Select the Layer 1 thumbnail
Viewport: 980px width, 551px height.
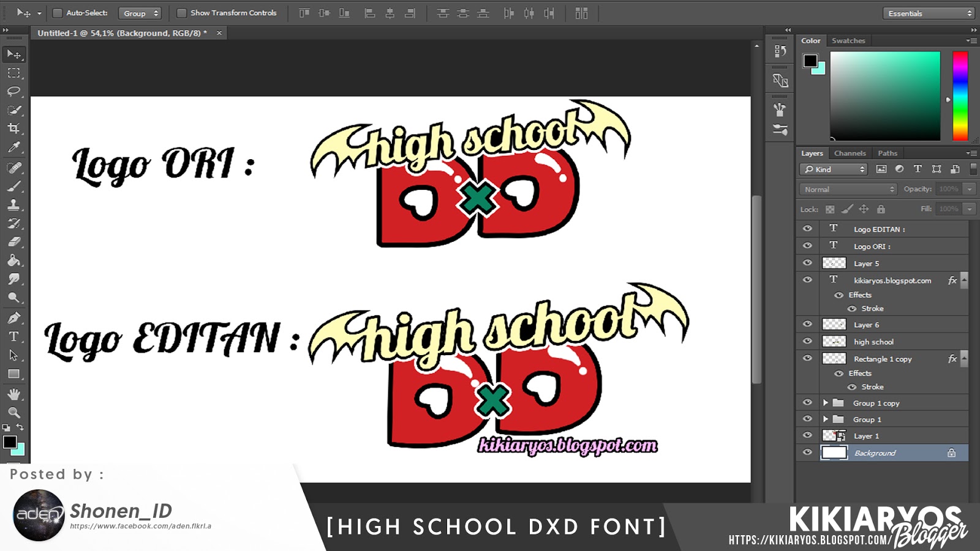pos(834,436)
